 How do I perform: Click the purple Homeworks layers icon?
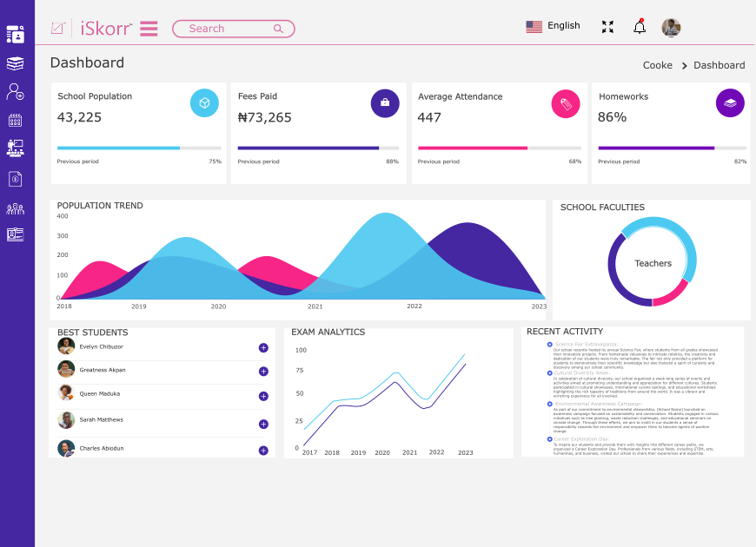click(730, 103)
